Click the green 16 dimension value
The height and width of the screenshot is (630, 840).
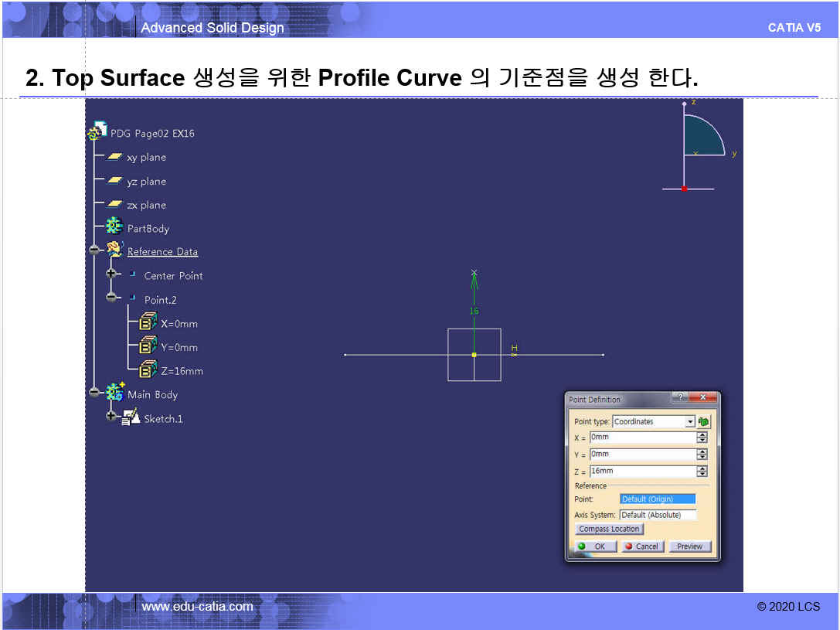474,311
